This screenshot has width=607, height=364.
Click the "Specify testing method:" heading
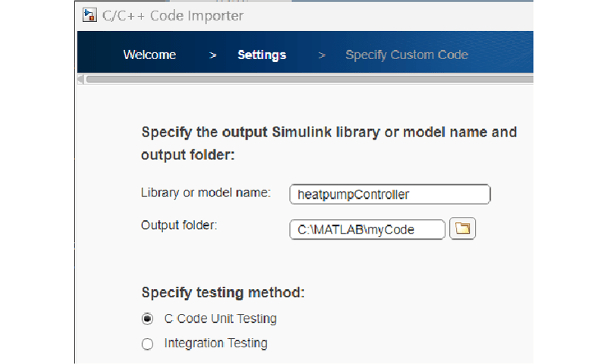coord(223,293)
